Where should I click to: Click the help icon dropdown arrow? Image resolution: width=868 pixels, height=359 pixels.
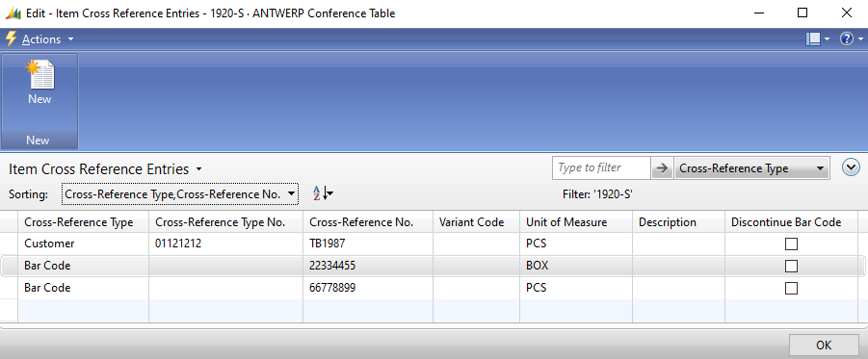(860, 39)
